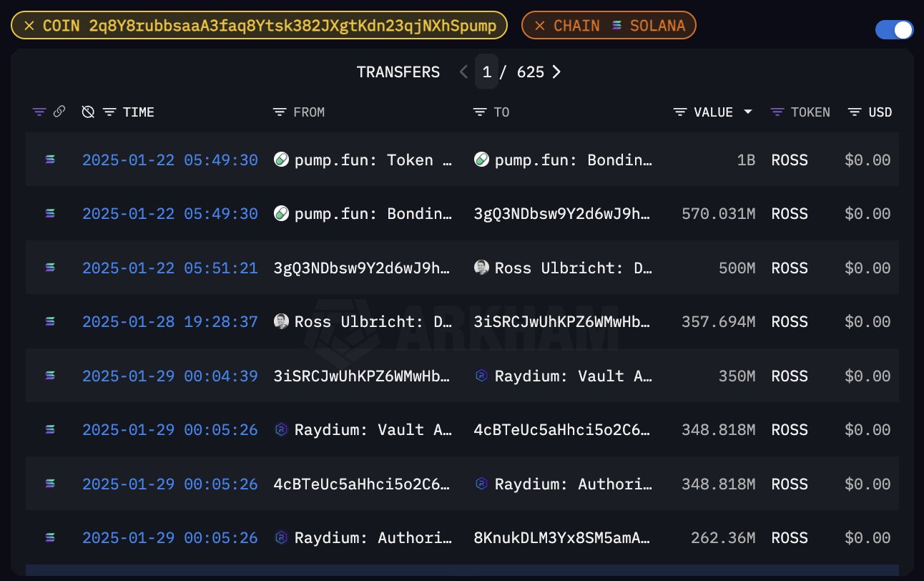Click Solana chain icon in the 262.36M row
924x581 pixels.
tap(50, 538)
